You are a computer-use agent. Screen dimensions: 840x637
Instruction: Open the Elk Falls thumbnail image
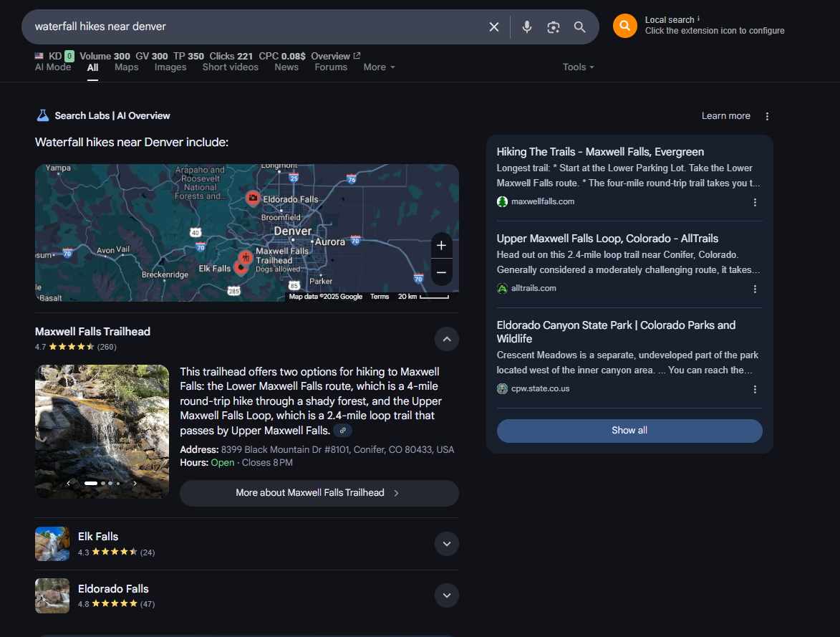pos(52,544)
